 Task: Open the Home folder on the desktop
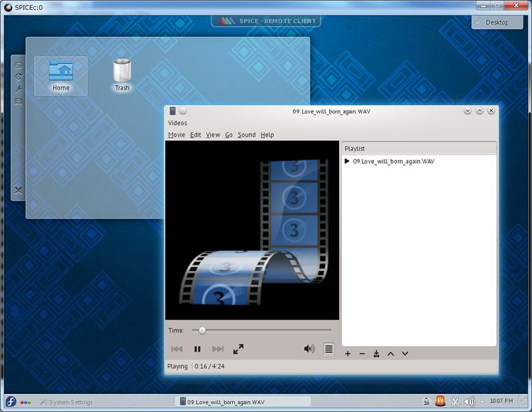point(60,72)
